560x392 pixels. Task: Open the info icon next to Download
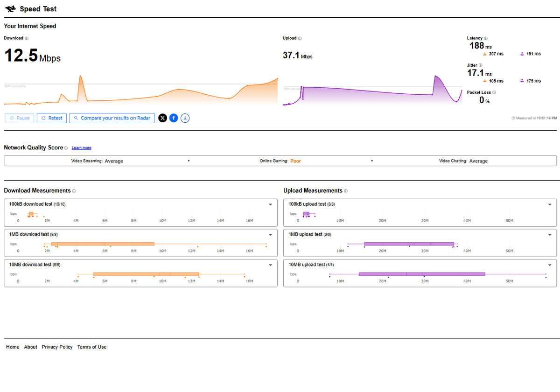coord(27,39)
